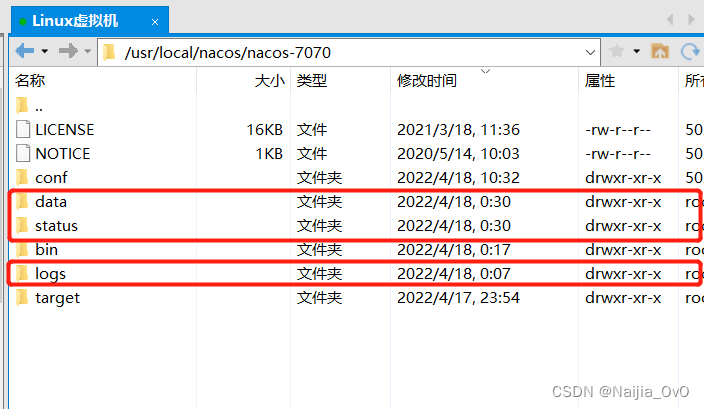Open the back history dropdown arrow
The image size is (704, 409).
44,51
